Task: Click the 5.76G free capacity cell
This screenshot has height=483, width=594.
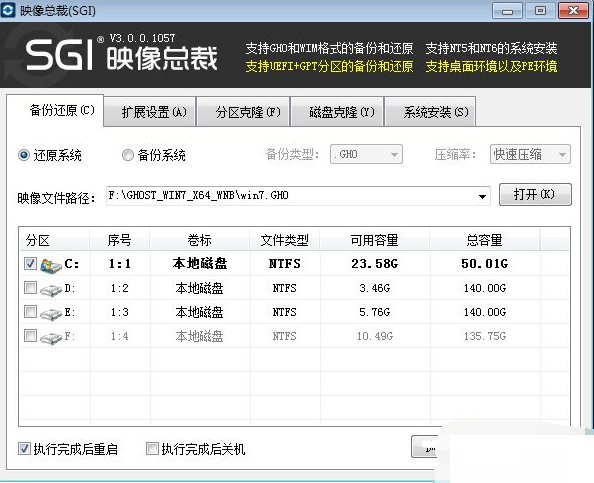Action: (375, 312)
